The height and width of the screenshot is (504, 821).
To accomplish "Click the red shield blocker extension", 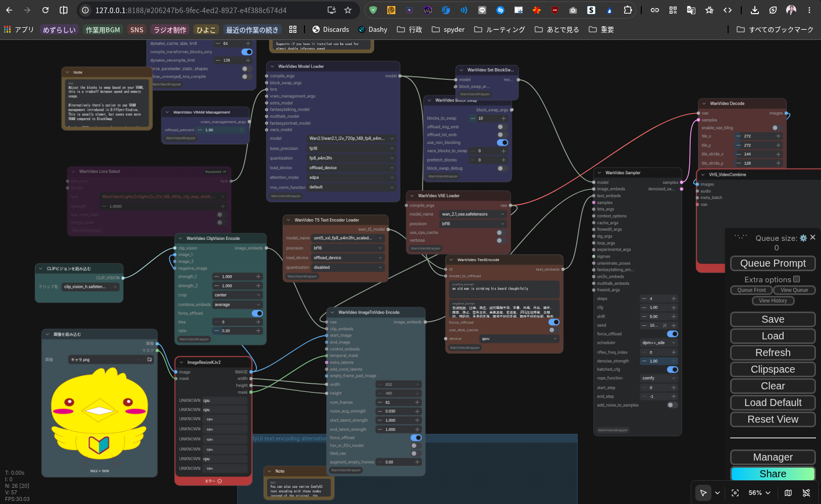I will 555,10.
